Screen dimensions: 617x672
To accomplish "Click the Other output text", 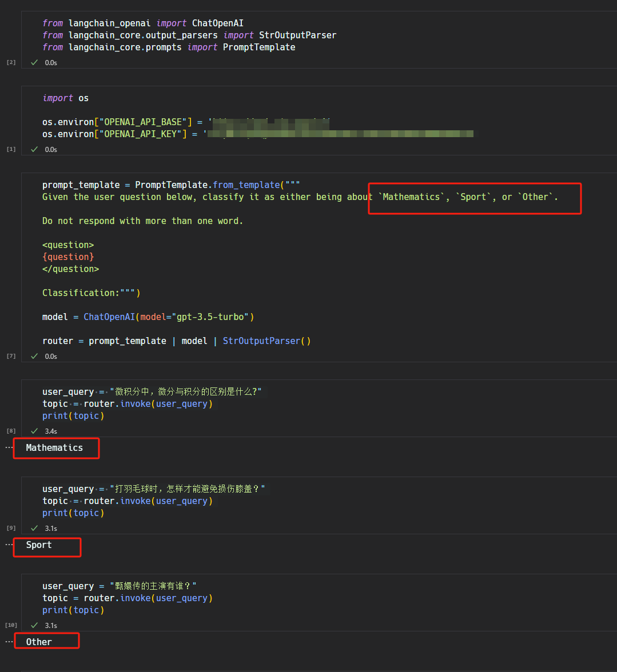I will pyautogui.click(x=40, y=641).
